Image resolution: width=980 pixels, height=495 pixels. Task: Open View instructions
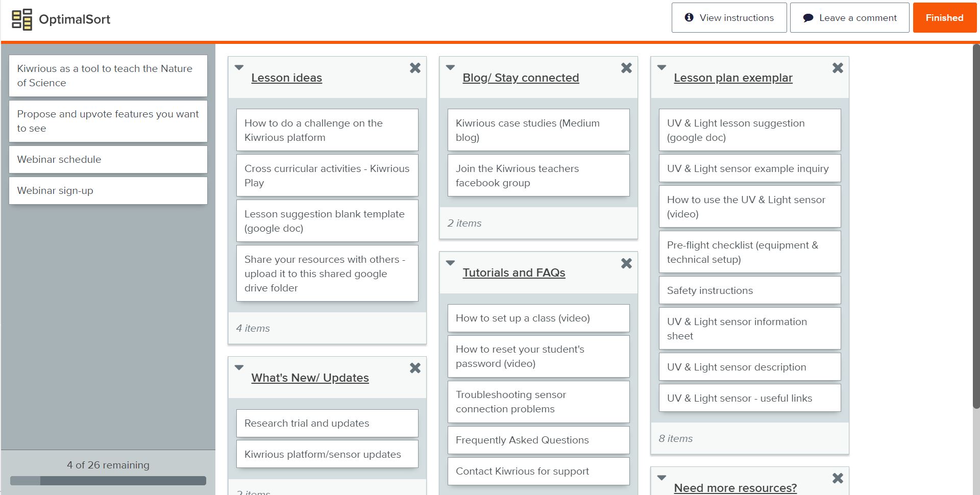tap(729, 18)
